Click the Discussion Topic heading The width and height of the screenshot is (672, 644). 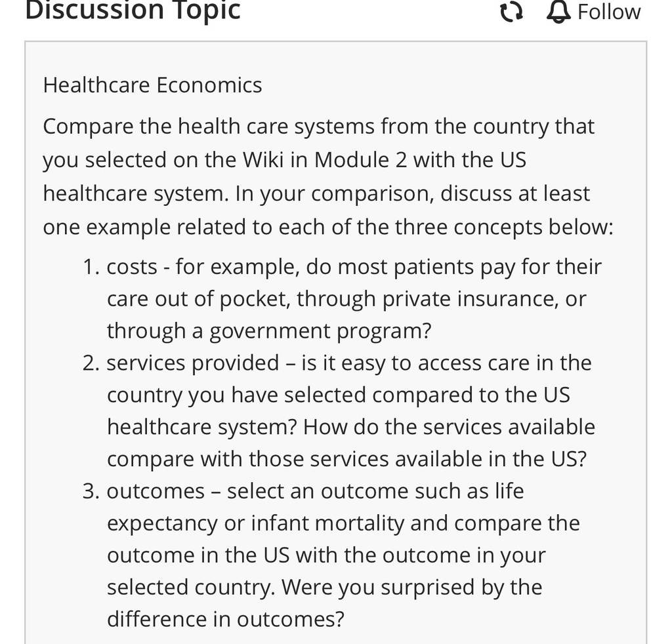click(133, 10)
